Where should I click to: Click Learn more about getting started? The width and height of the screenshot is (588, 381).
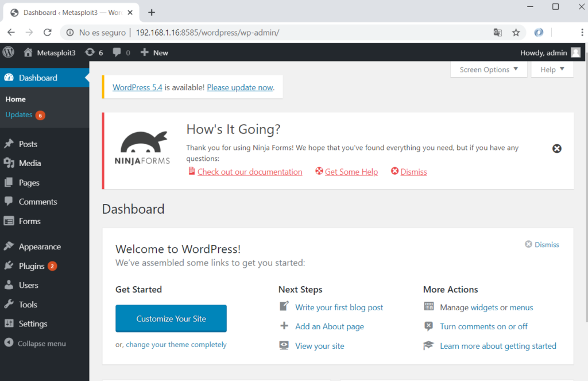(498, 346)
